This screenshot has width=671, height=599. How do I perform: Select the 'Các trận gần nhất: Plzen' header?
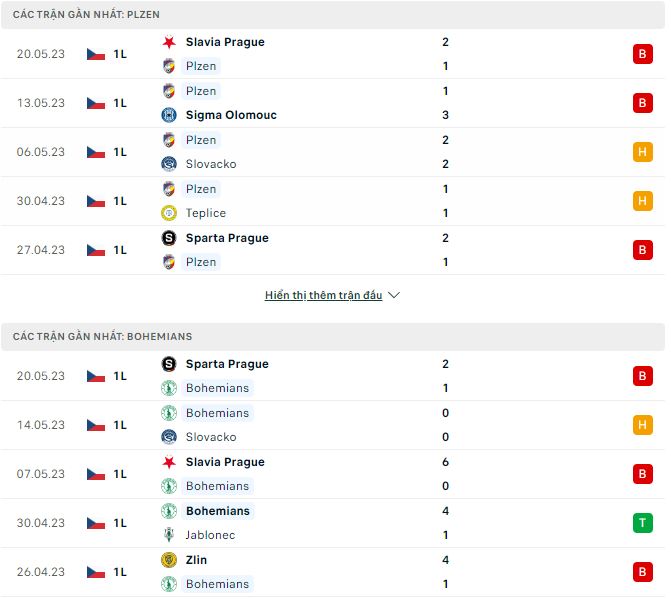click(86, 15)
